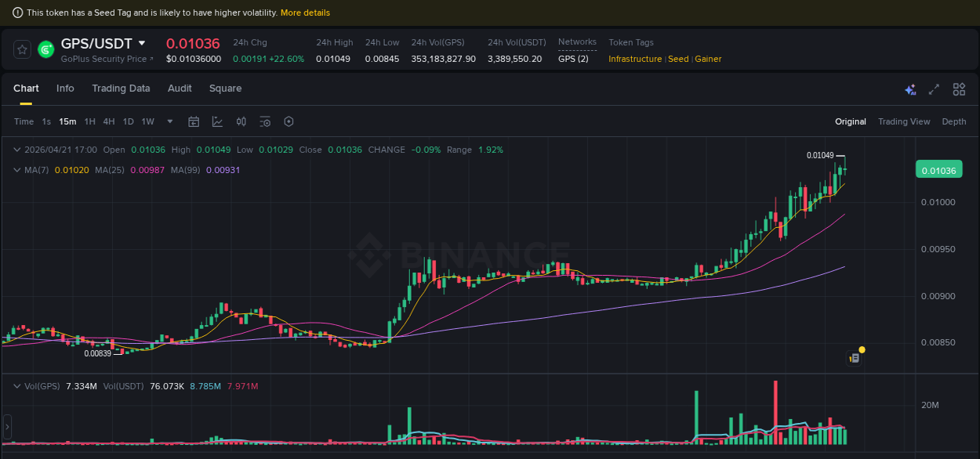The width and height of the screenshot is (980, 459).
Task: Enter fullscreen chart mode
Action: (x=933, y=89)
